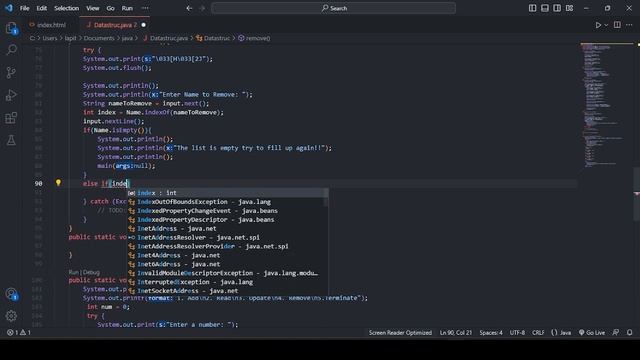Choose IndexedPropertyChangeEvent suggestion
This screenshot has height=360, width=640.
click(227, 211)
